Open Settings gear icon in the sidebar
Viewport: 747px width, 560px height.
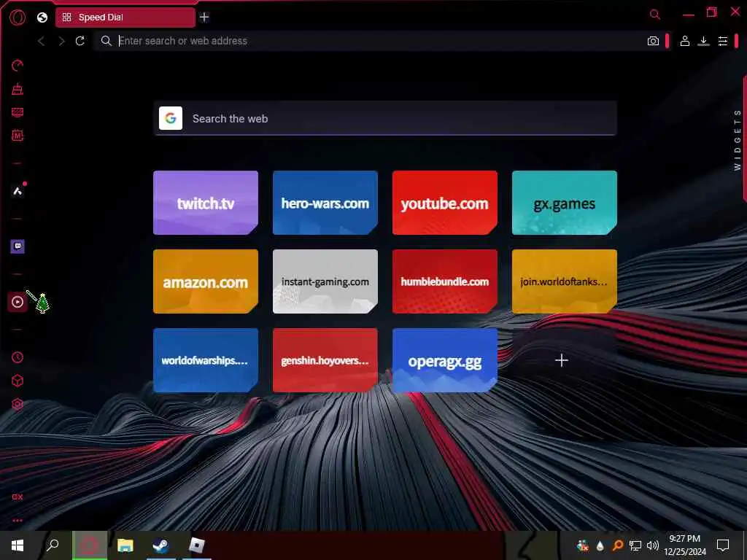(x=18, y=404)
